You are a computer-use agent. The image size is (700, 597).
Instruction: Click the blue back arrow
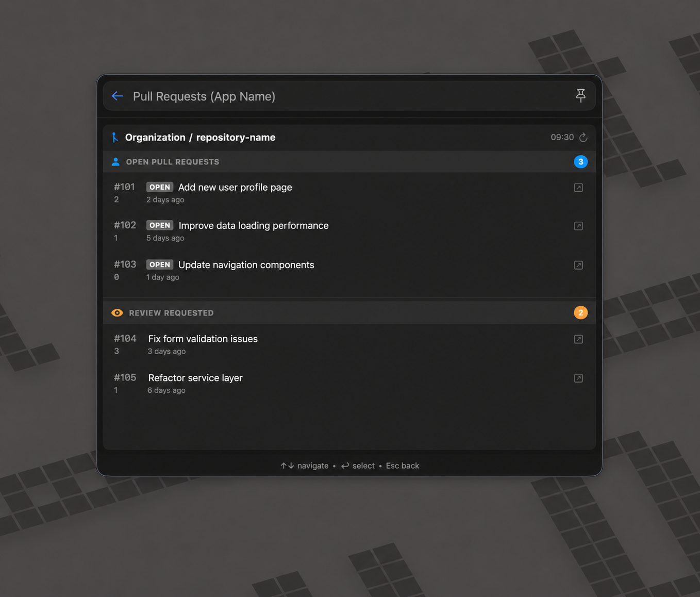pyautogui.click(x=118, y=96)
